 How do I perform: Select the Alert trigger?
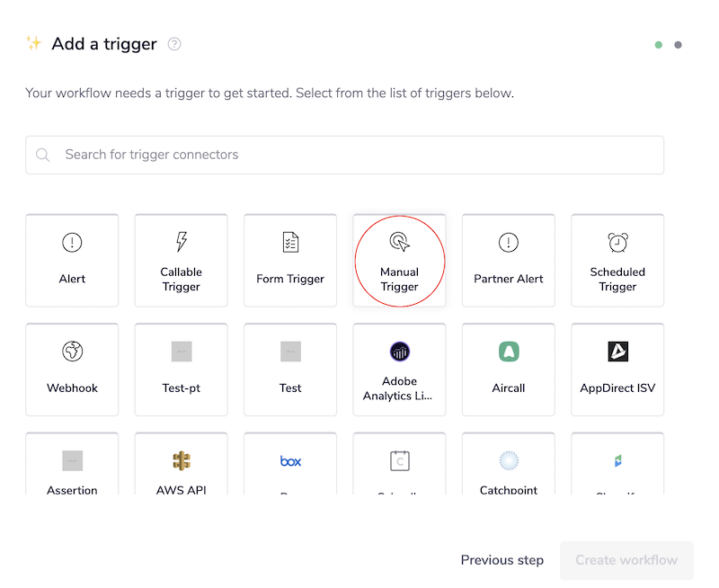(x=72, y=261)
